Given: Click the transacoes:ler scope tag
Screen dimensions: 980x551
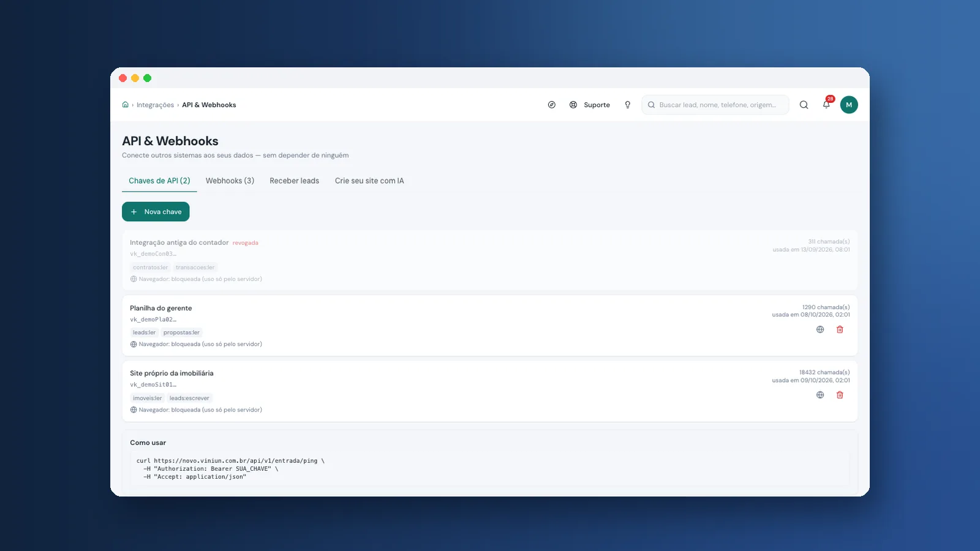Looking at the screenshot, I should pyautogui.click(x=195, y=268).
